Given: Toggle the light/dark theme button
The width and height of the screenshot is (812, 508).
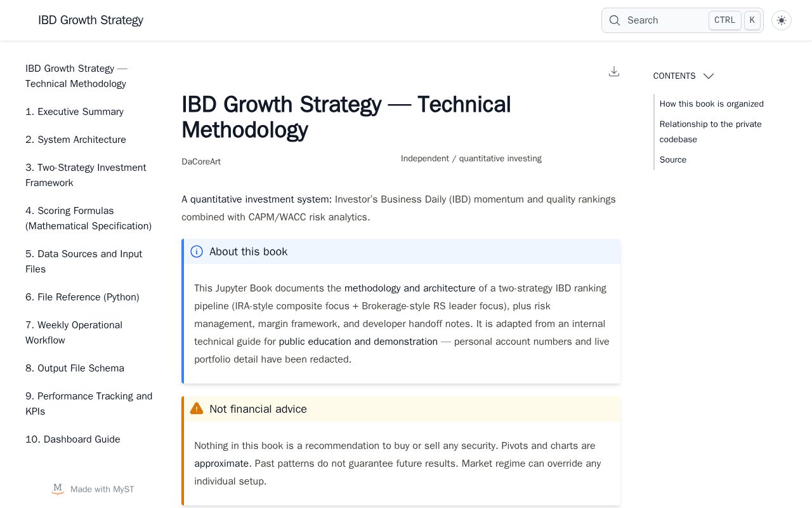Looking at the screenshot, I should [x=782, y=20].
